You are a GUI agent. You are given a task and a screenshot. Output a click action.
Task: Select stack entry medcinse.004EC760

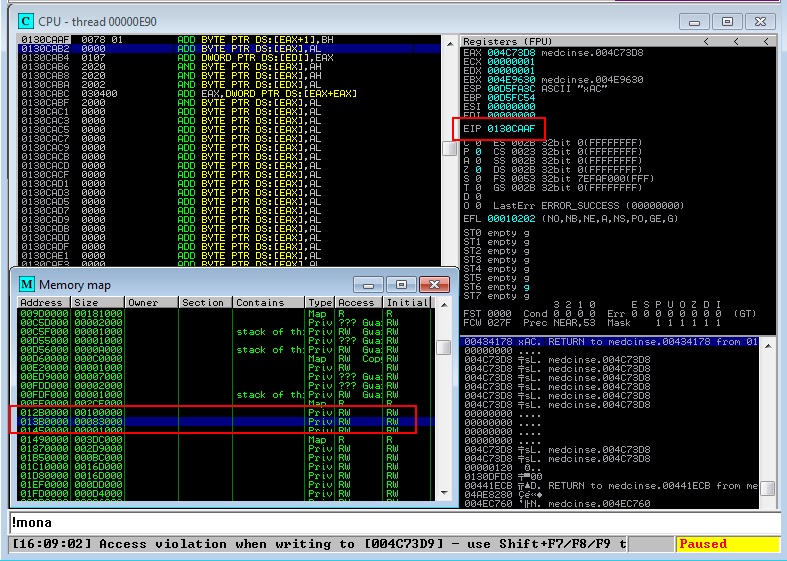click(609, 504)
